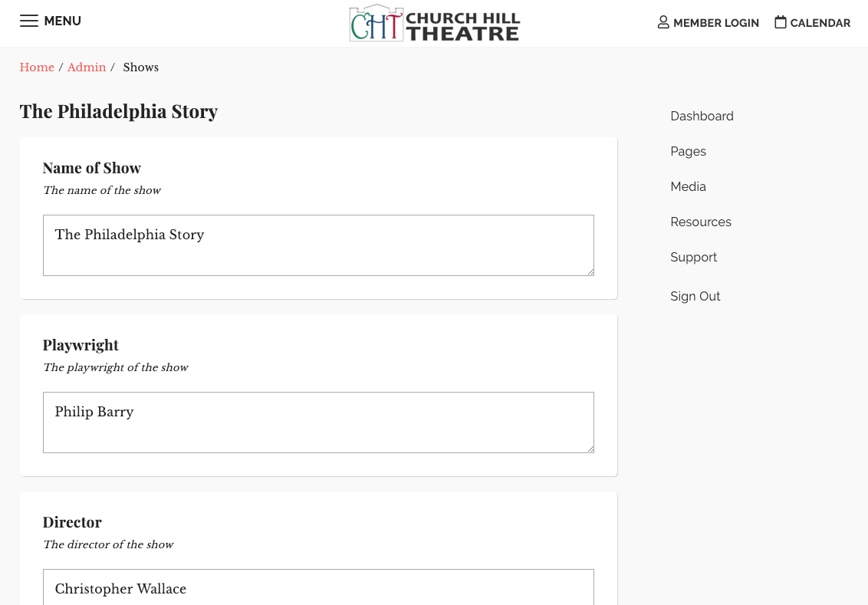Go to Admin in breadcrumb
Viewport: 868px width, 605px height.
tap(87, 67)
